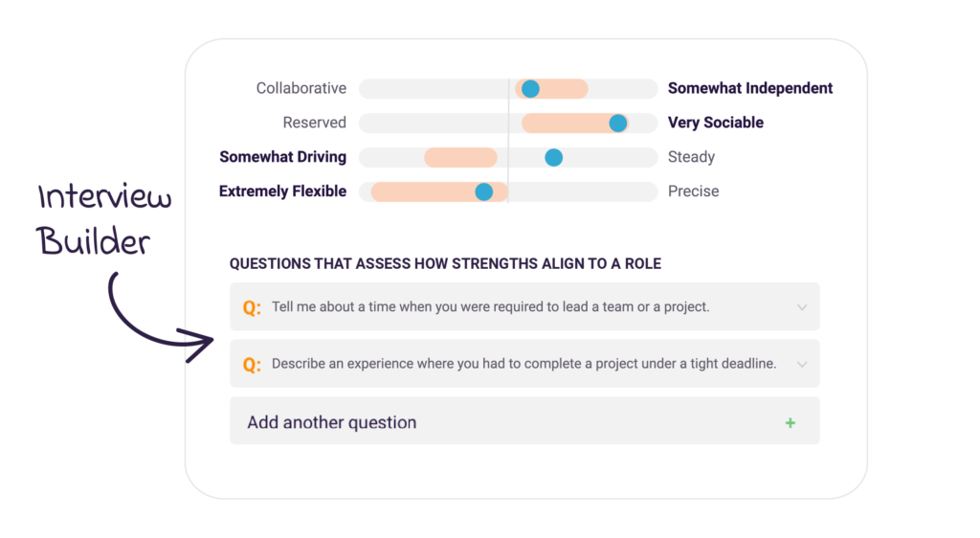980x538 pixels.
Task: Click the blue dot on the Collaborative slider
Action: coord(530,89)
